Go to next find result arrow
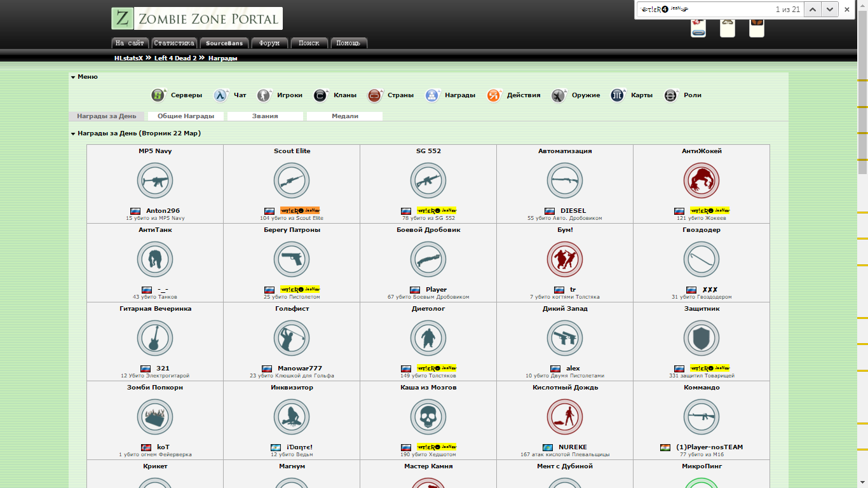868x488 pixels. point(829,10)
